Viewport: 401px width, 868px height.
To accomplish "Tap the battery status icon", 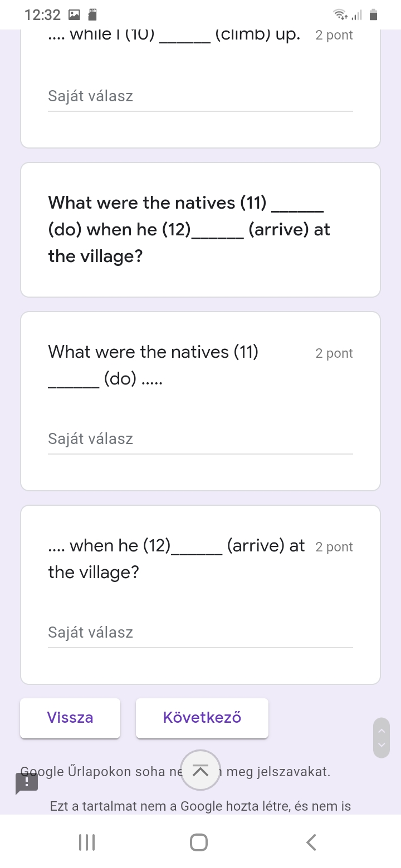I will (373, 14).
